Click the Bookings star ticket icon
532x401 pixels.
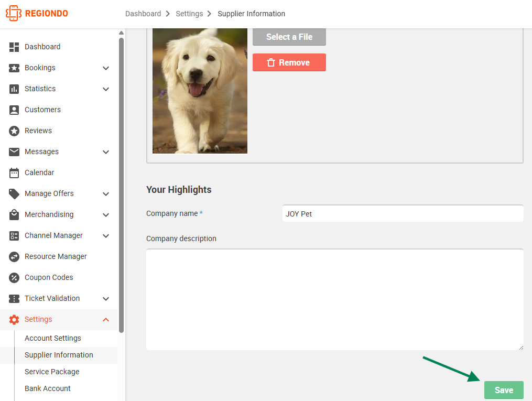pyautogui.click(x=14, y=68)
